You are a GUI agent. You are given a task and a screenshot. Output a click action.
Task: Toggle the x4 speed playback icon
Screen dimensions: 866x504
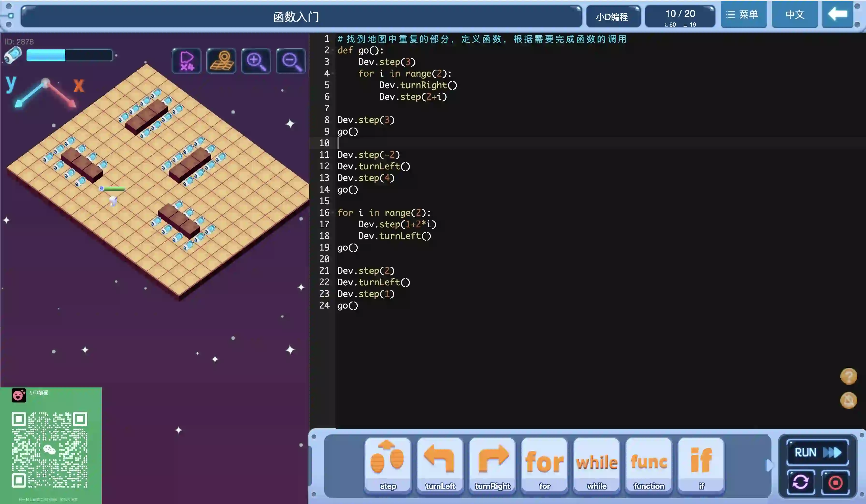187,61
